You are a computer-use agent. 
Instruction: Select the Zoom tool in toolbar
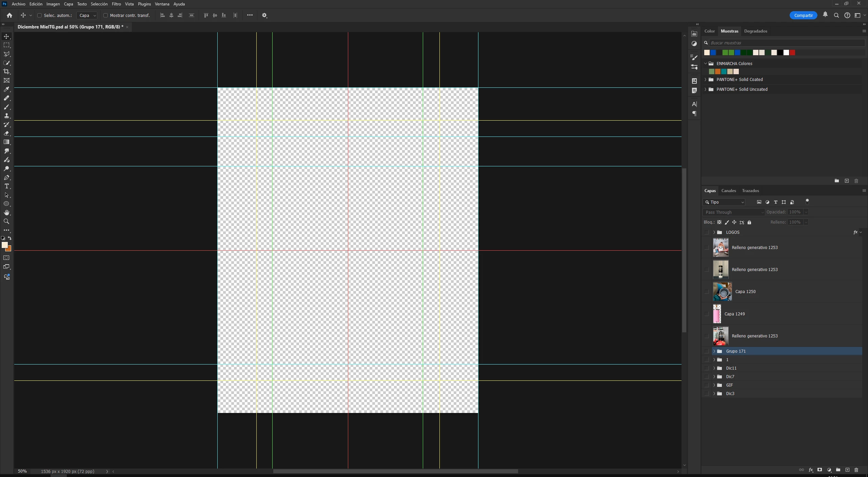click(x=6, y=222)
